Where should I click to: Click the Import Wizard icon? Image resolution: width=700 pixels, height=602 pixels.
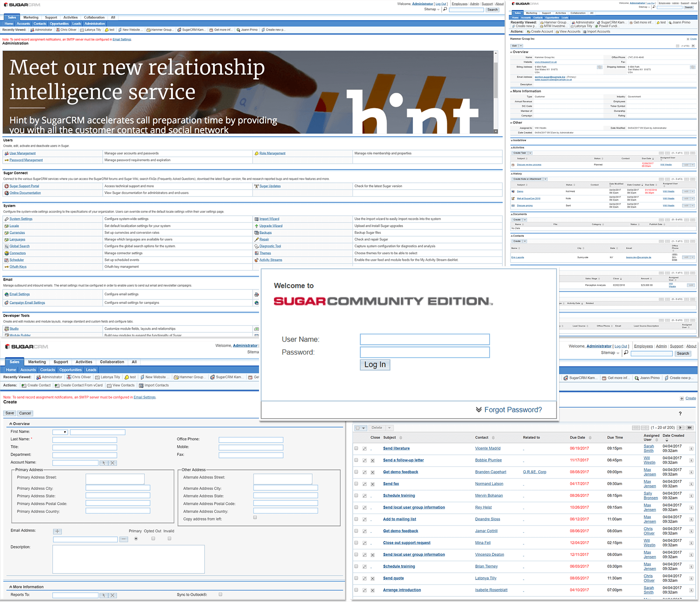(256, 219)
